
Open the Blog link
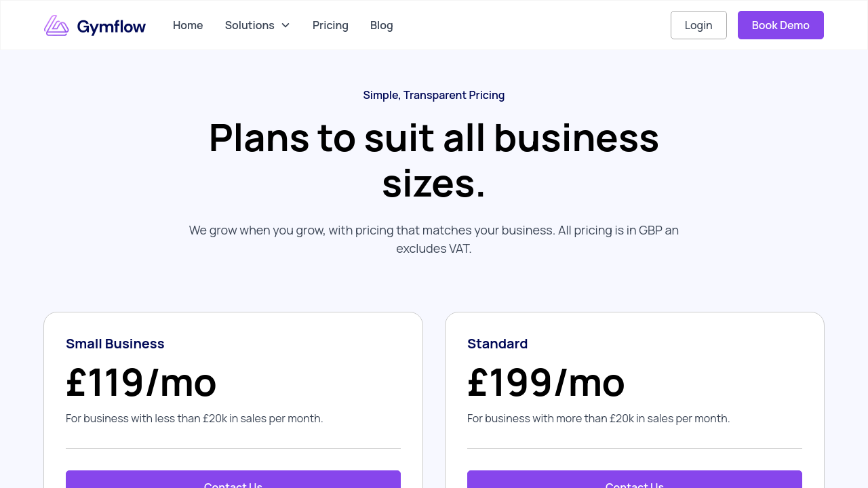[x=382, y=25]
